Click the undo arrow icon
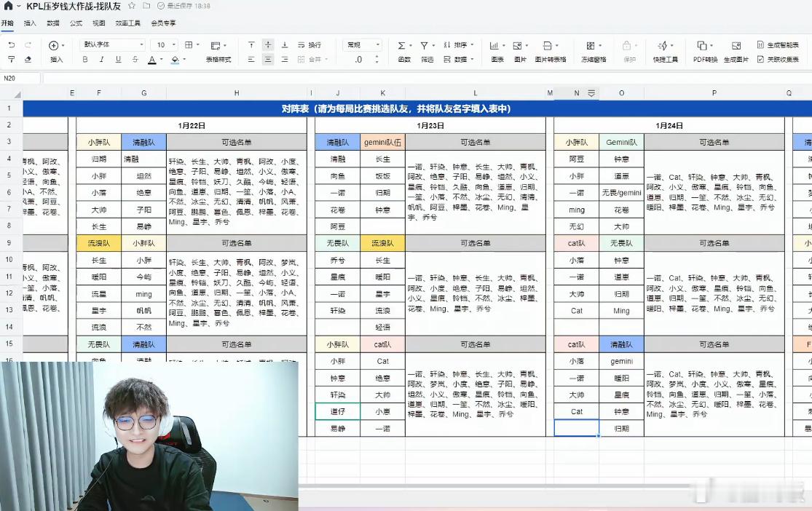The width and height of the screenshot is (812, 511). pos(12,45)
